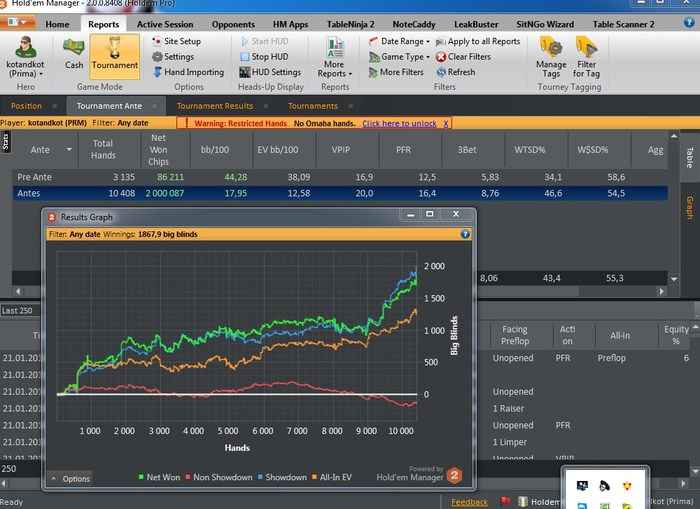The image size is (700, 509).
Task: Expand the Options panel in Results Graph
Action: coord(71,479)
